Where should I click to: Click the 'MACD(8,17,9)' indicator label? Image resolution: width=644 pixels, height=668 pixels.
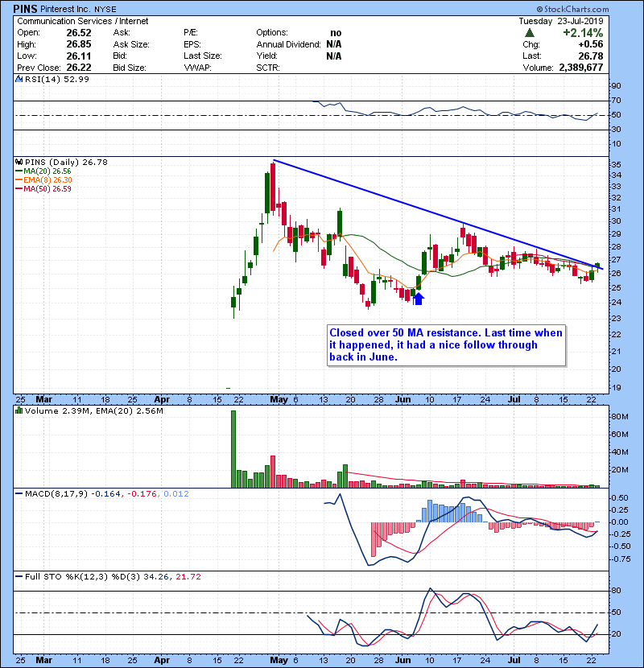(x=56, y=494)
